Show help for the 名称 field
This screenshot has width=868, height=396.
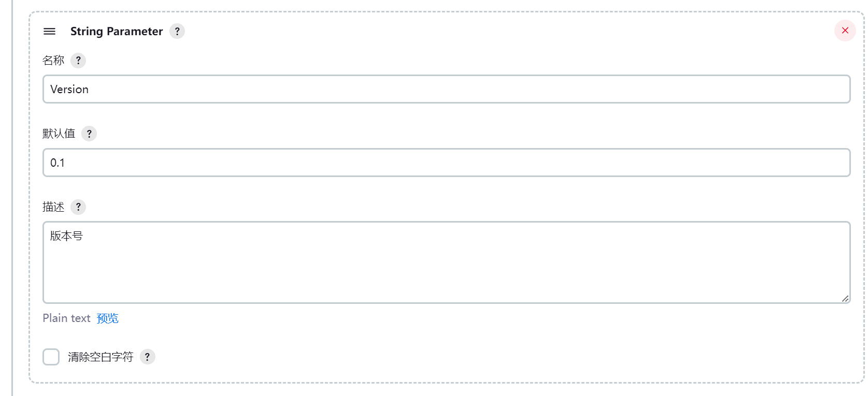coord(78,61)
